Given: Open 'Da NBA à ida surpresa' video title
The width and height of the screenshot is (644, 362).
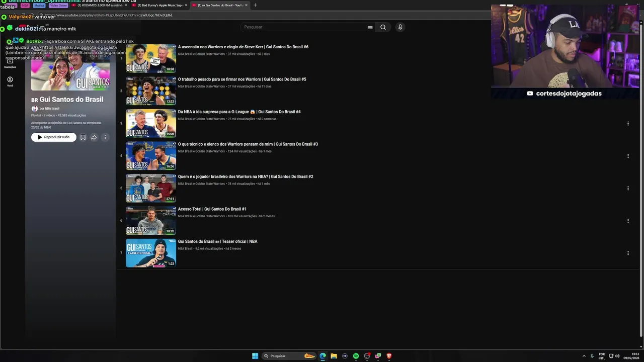Looking at the screenshot, I should [239, 112].
